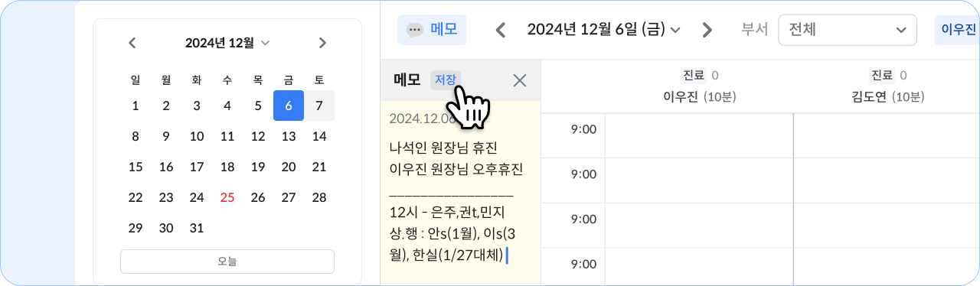The width and height of the screenshot is (980, 286).
Task: Choose December 31 in the calendar
Action: 197,228
